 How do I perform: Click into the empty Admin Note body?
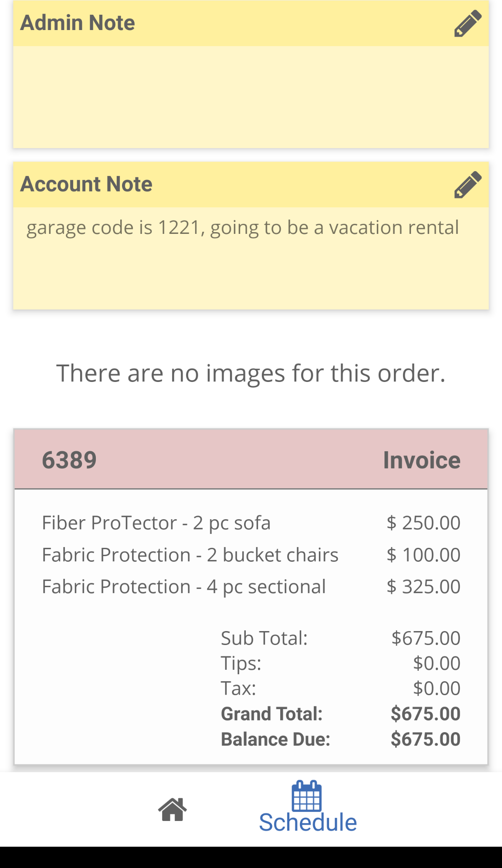(251, 97)
